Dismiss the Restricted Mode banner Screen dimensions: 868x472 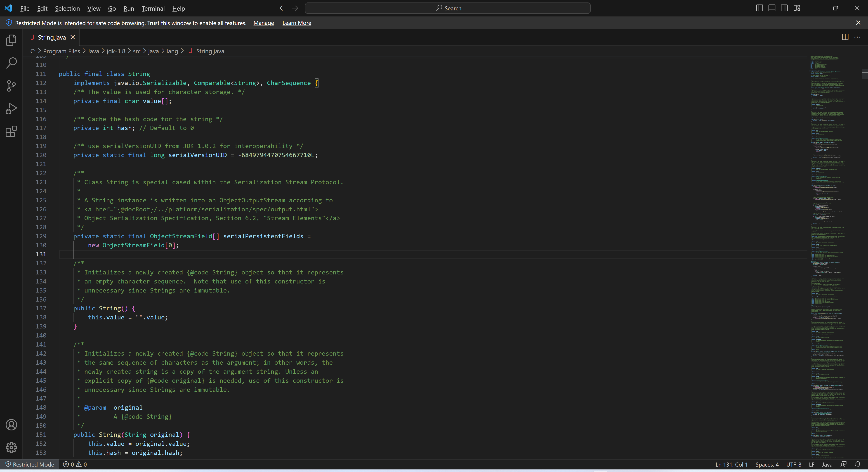[858, 23]
